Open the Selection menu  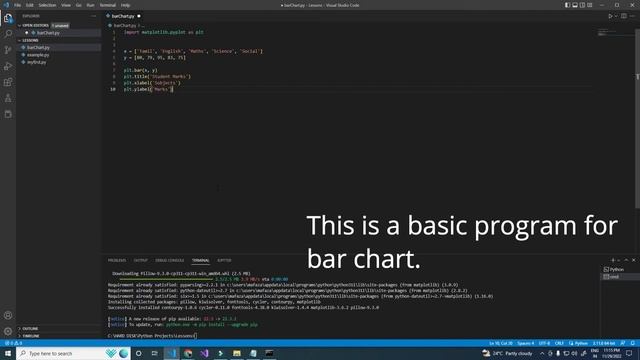point(47,5)
